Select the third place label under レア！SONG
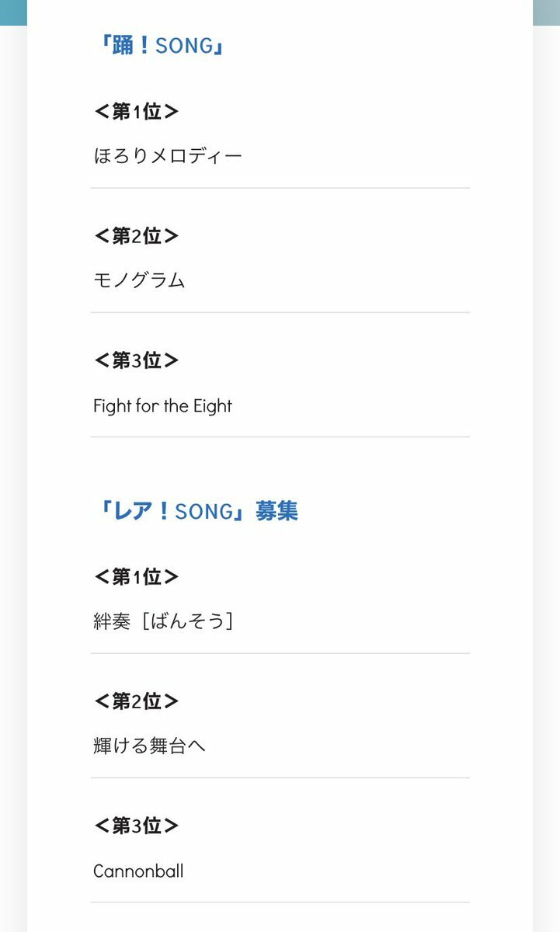560x932 pixels. [x=137, y=826]
